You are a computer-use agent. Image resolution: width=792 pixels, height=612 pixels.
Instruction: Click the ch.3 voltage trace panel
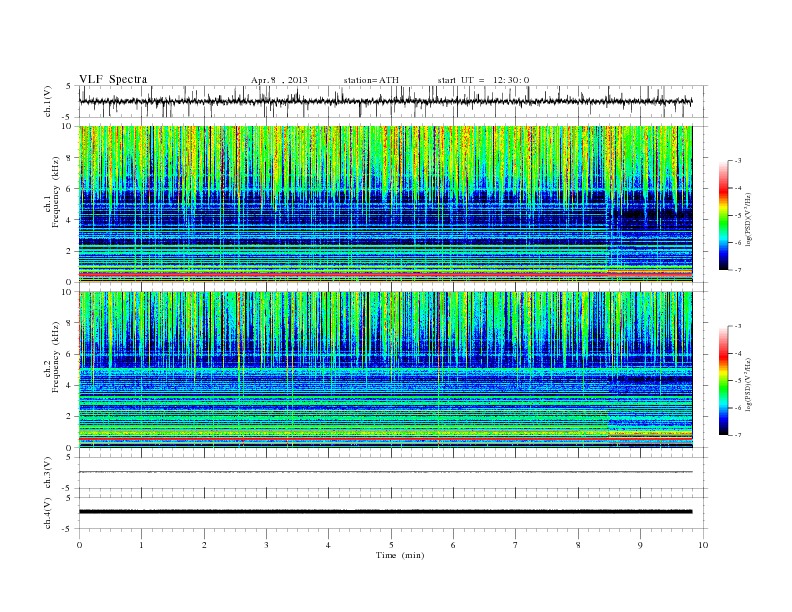coord(393,473)
